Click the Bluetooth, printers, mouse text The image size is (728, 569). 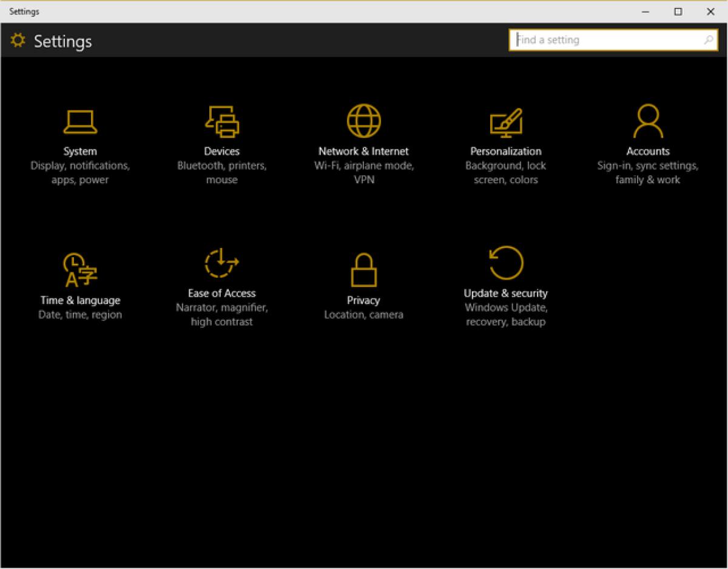[222, 172]
